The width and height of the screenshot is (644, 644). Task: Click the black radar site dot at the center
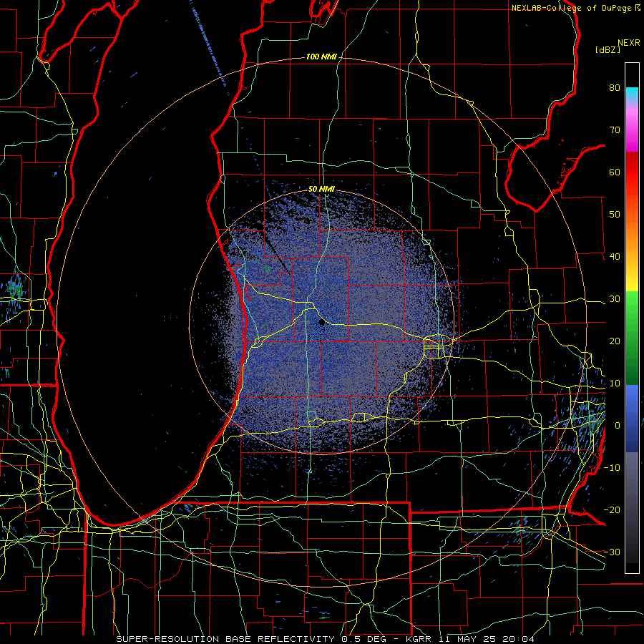tap(322, 323)
